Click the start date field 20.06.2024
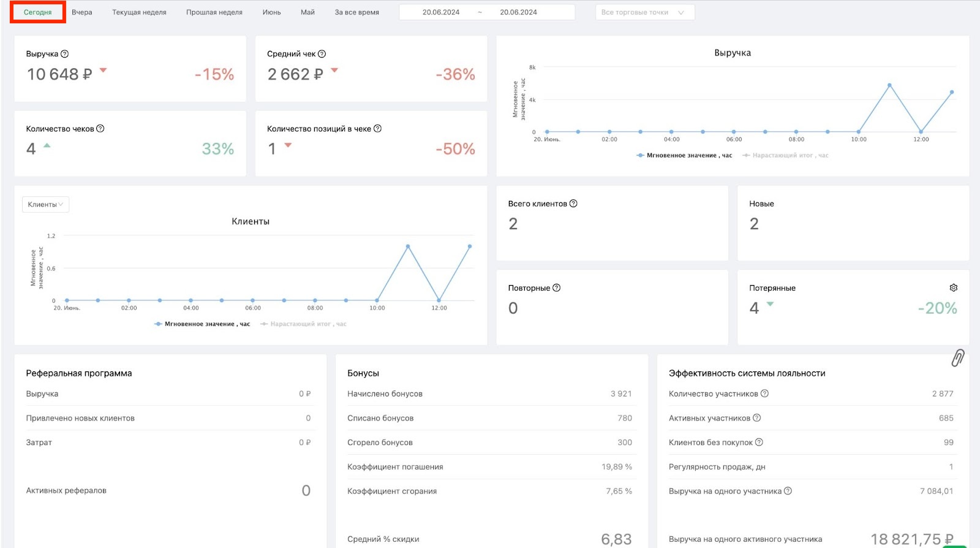This screenshot has height=548, width=980. (441, 12)
